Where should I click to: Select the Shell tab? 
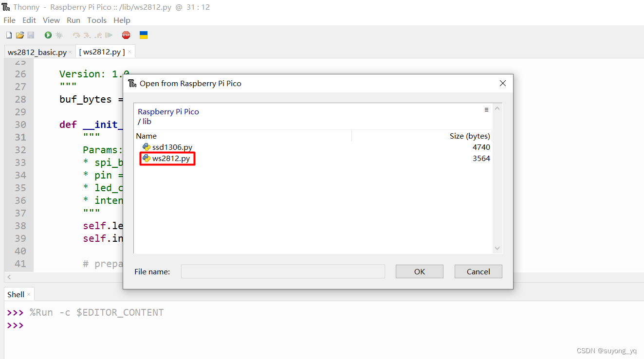click(16, 294)
